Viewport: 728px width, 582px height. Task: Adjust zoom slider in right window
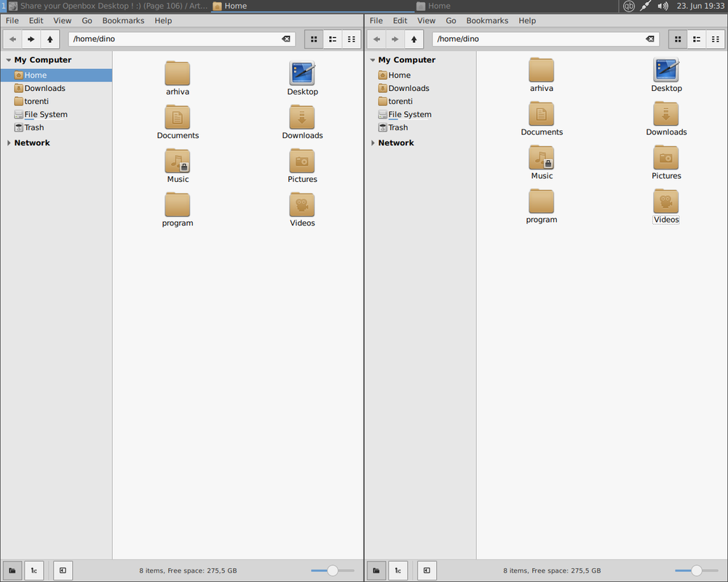click(x=697, y=570)
